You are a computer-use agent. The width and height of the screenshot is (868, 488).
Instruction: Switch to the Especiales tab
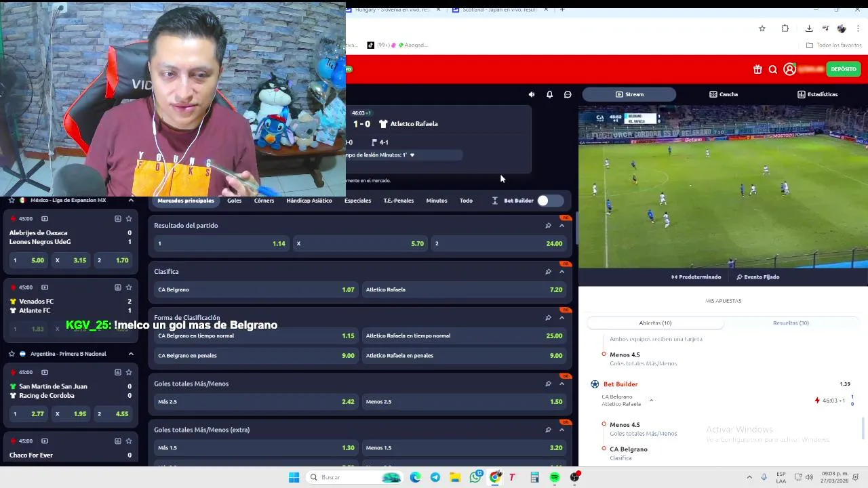(357, 201)
